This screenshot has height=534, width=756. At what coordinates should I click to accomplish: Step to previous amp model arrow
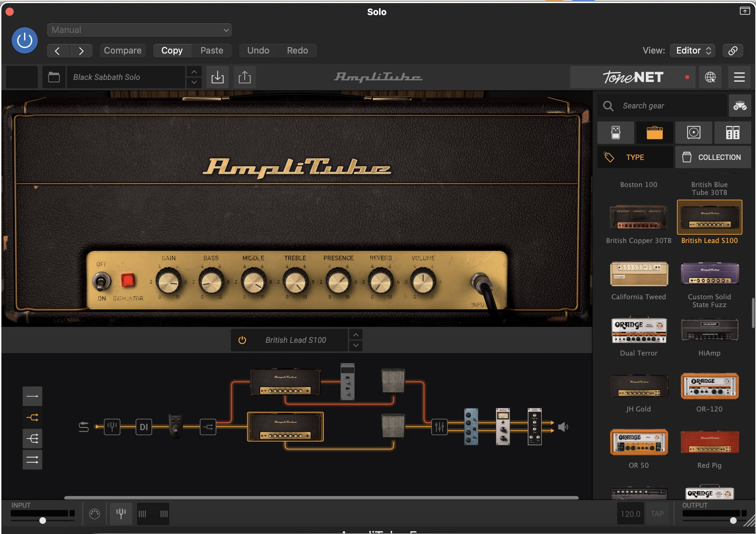pos(356,335)
